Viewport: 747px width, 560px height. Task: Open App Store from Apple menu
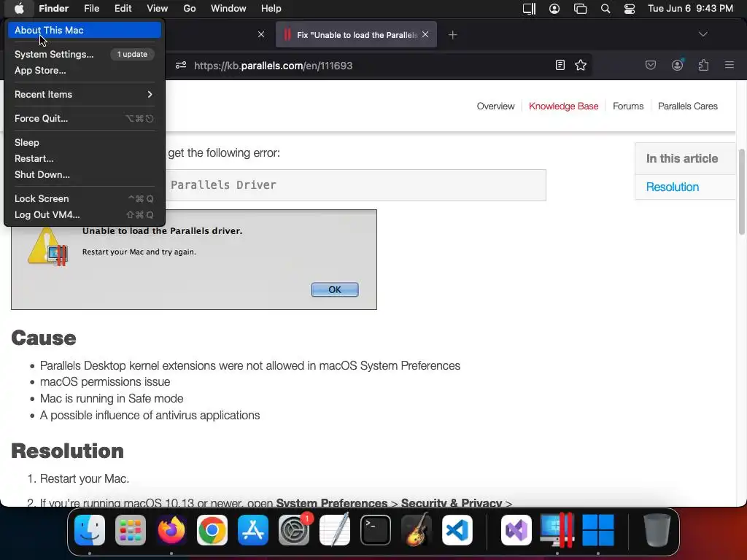coord(85,71)
